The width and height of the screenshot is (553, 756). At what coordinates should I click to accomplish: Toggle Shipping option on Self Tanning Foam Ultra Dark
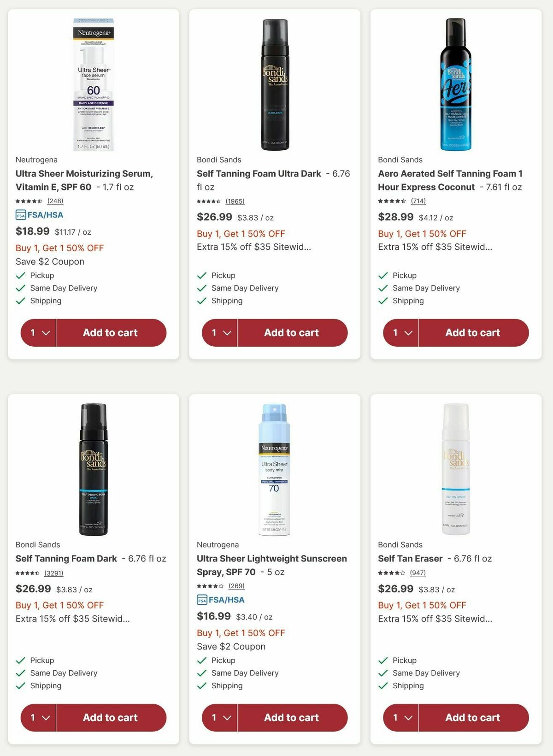(201, 301)
